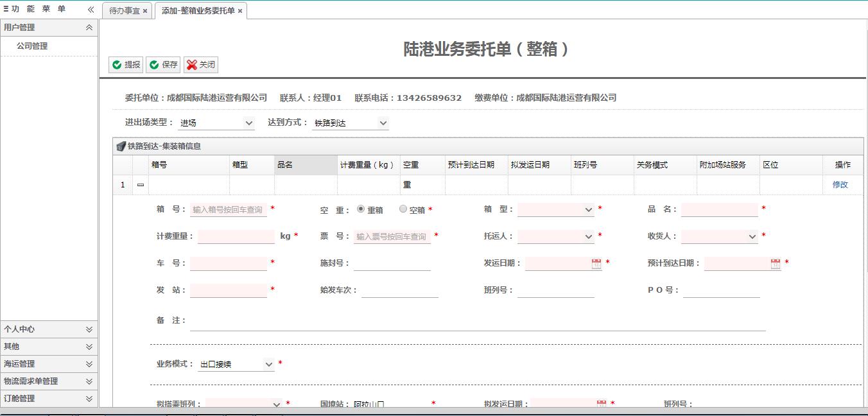
Task: Open 公司管理 in sidebar
Action: click(x=32, y=46)
